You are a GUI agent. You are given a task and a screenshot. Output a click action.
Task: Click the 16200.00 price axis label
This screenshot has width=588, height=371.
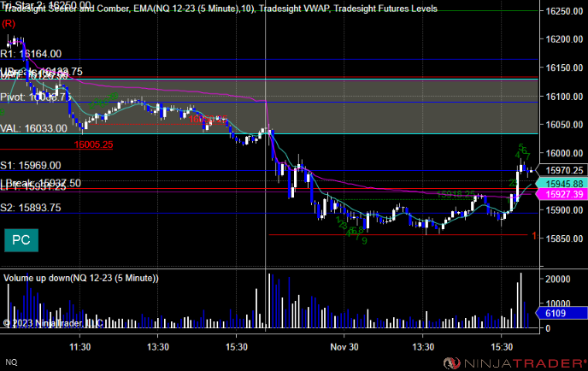tap(564, 39)
